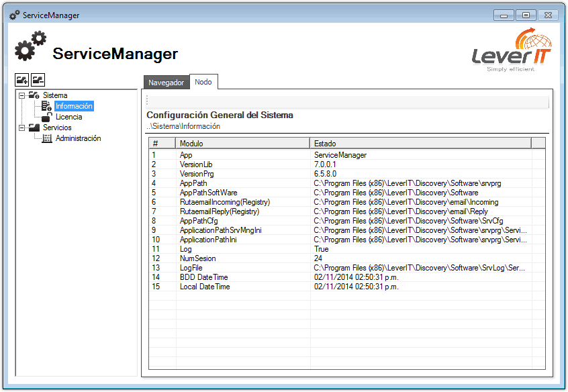The height and width of the screenshot is (392, 568).
Task: Click the Información node icon
Action: tap(46, 106)
